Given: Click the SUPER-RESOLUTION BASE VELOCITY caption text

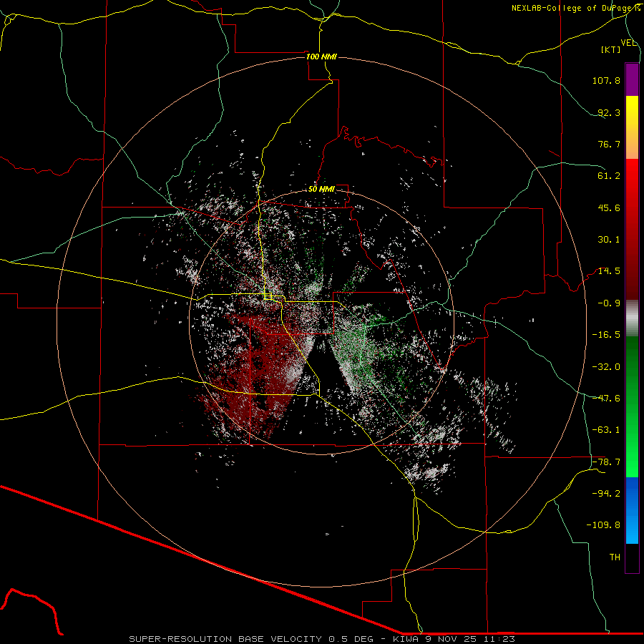Looking at the screenshot, I should point(225,639).
